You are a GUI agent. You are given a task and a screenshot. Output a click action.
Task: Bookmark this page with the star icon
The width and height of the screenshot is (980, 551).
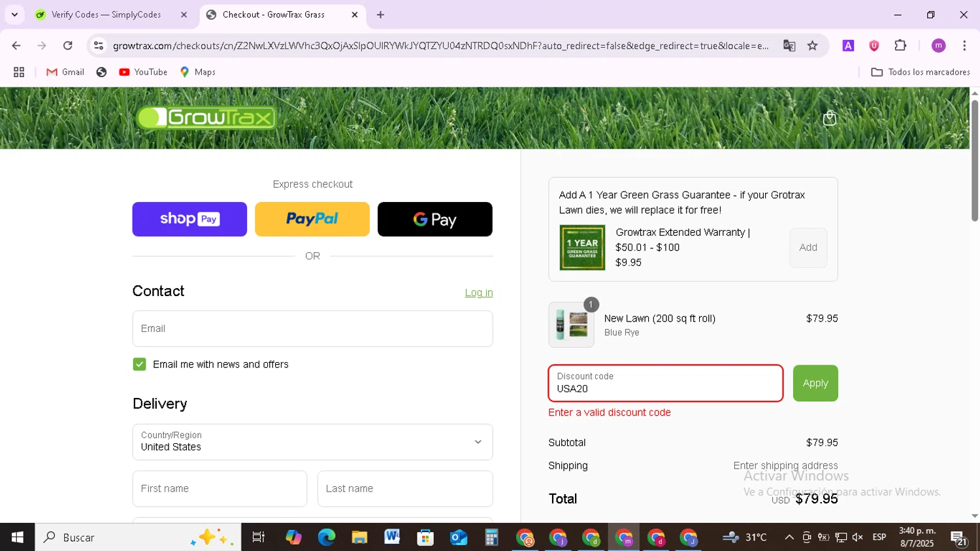click(x=813, y=46)
